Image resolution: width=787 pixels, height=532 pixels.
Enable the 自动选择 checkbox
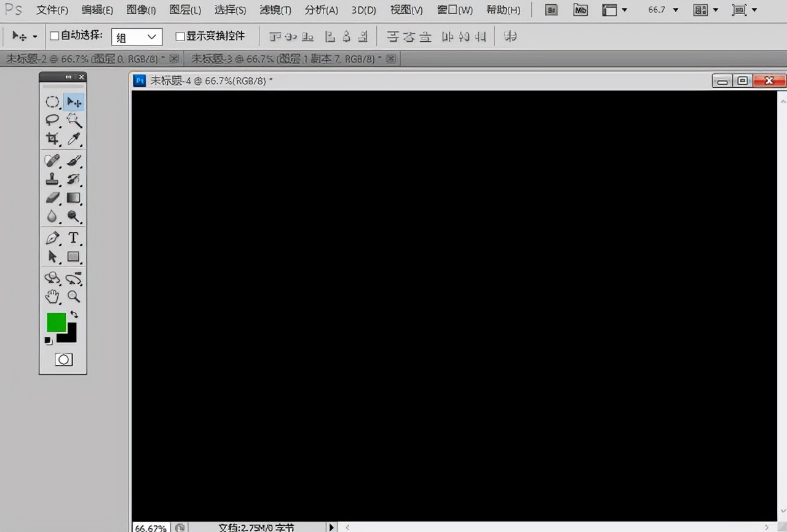tap(53, 36)
